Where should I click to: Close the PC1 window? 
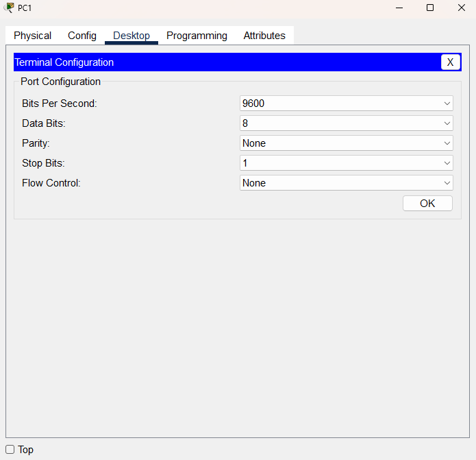pyautogui.click(x=462, y=8)
